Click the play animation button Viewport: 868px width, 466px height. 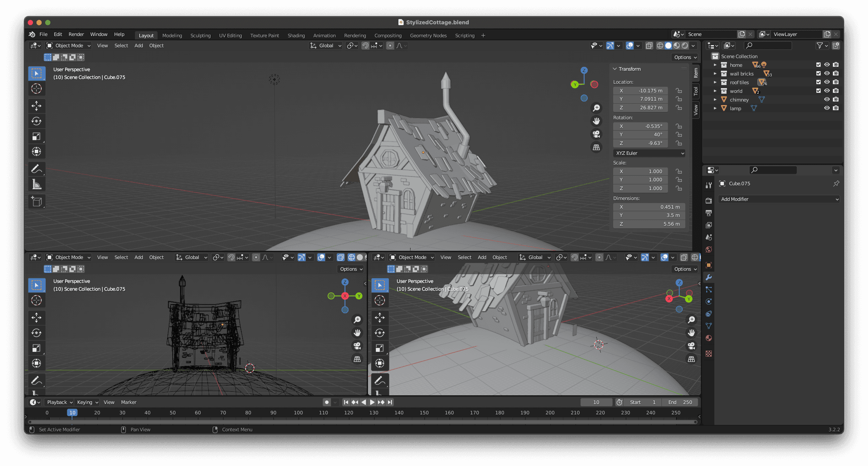(x=372, y=402)
